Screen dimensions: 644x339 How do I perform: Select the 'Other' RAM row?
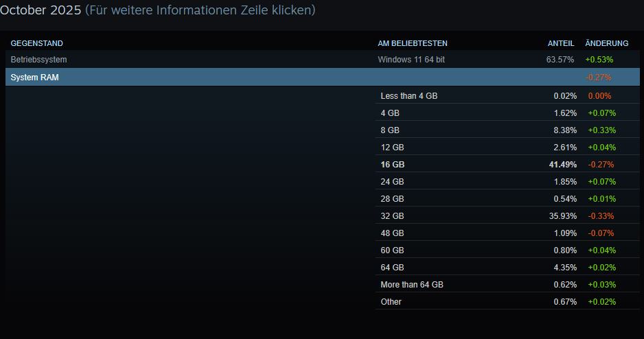[x=391, y=302]
